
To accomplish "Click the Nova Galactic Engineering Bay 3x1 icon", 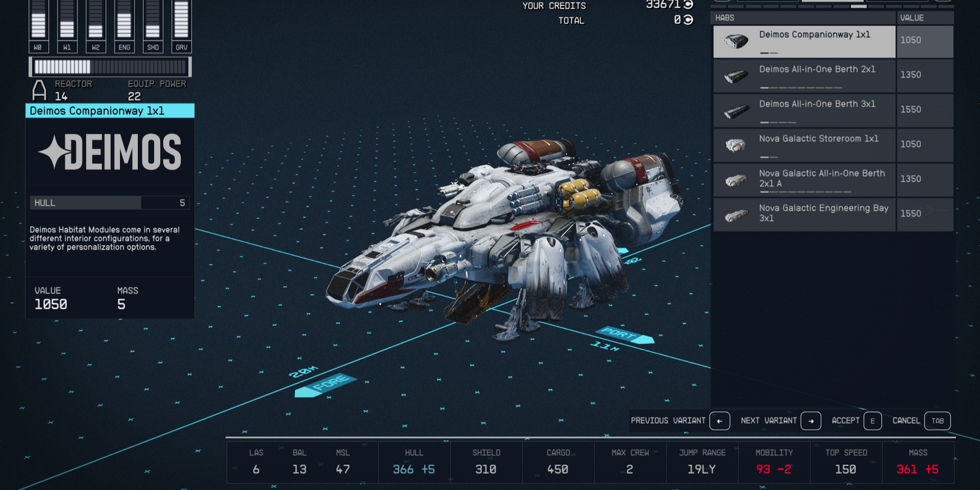I will 736,214.
